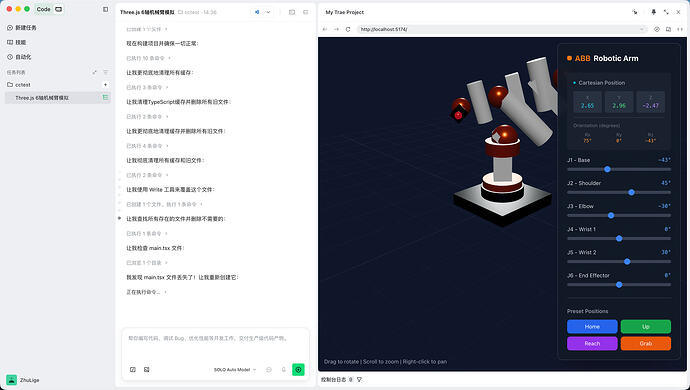Image resolution: width=690 pixels, height=390 pixels.
Task: Click the Home preset button
Action: (x=592, y=327)
